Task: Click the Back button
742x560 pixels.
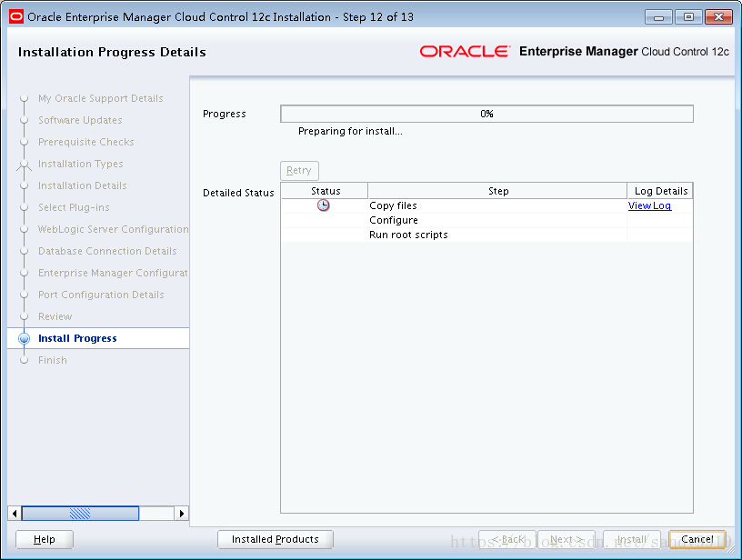Action: coord(507,539)
